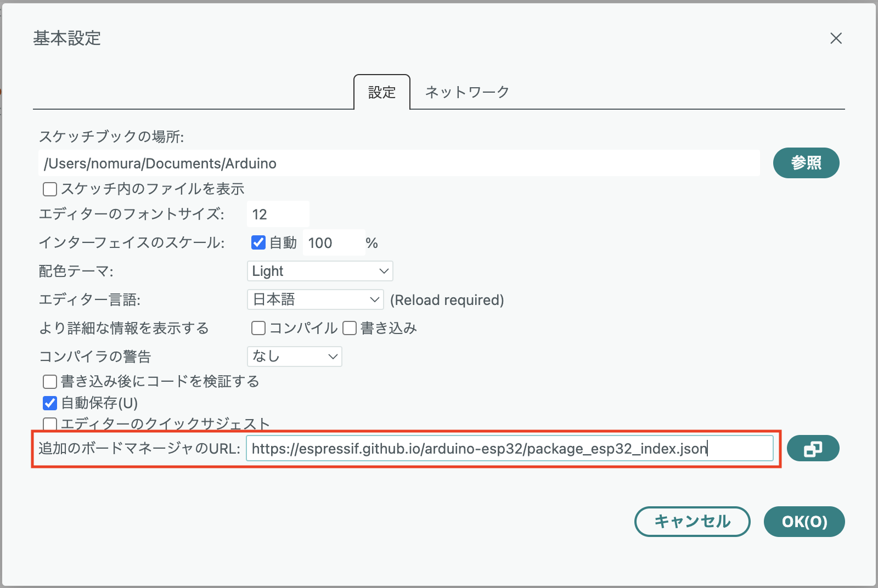Click the (Reload required) text

(x=447, y=300)
